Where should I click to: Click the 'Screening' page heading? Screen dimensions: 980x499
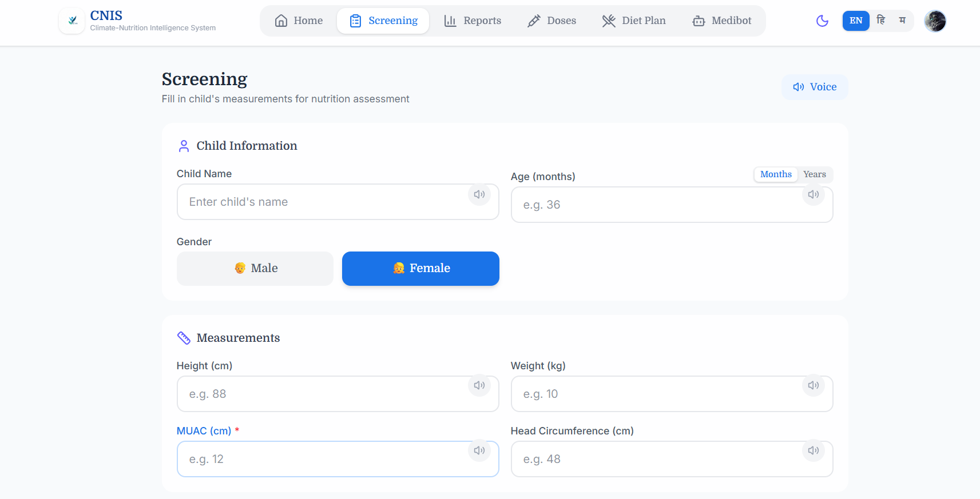click(x=204, y=79)
